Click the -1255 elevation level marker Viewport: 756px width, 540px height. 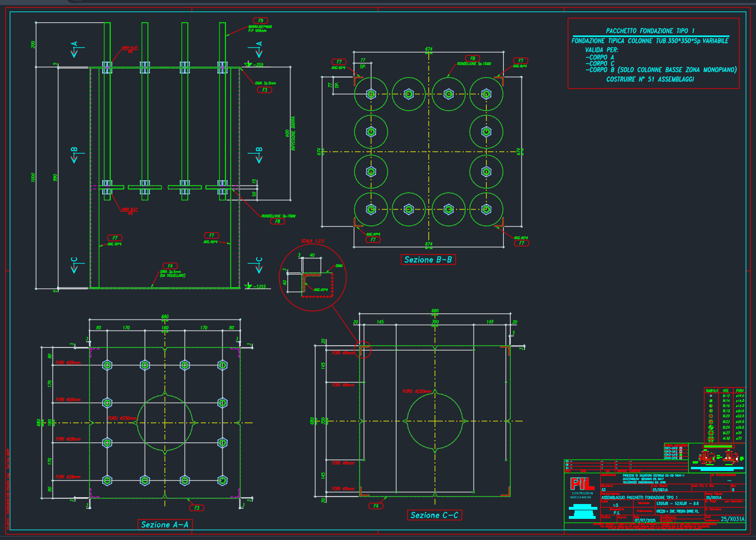[x=254, y=286]
